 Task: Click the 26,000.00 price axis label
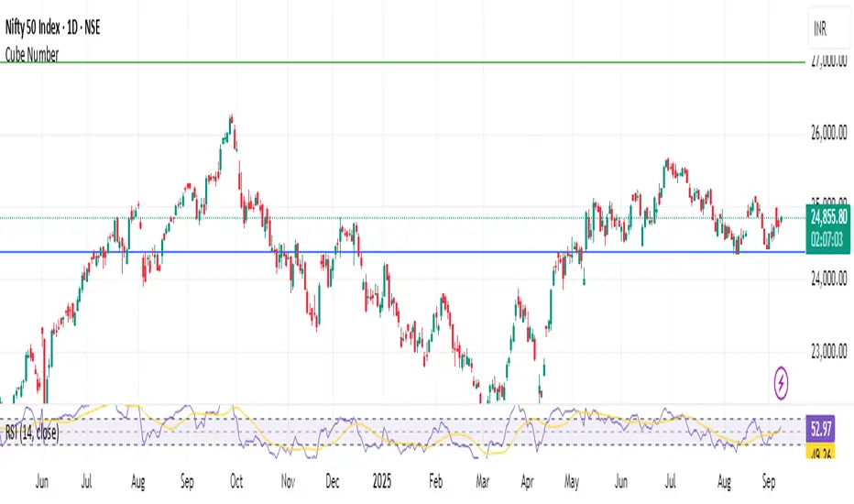pos(828,132)
